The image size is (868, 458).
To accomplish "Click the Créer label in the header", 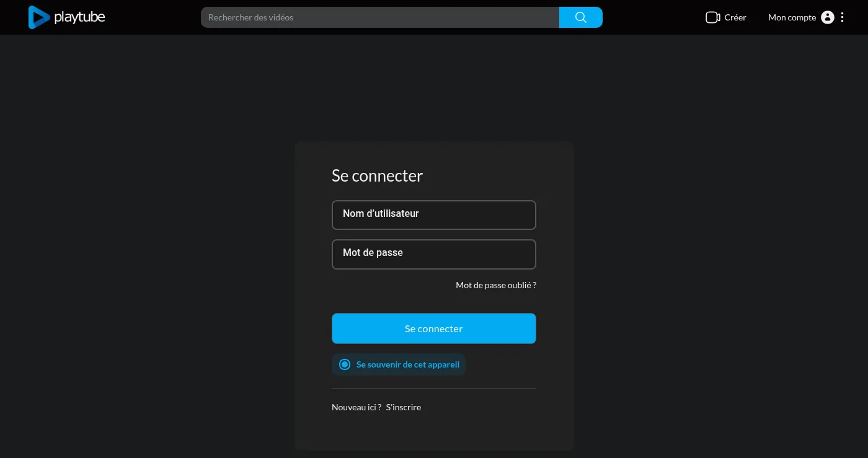I will pos(735,17).
